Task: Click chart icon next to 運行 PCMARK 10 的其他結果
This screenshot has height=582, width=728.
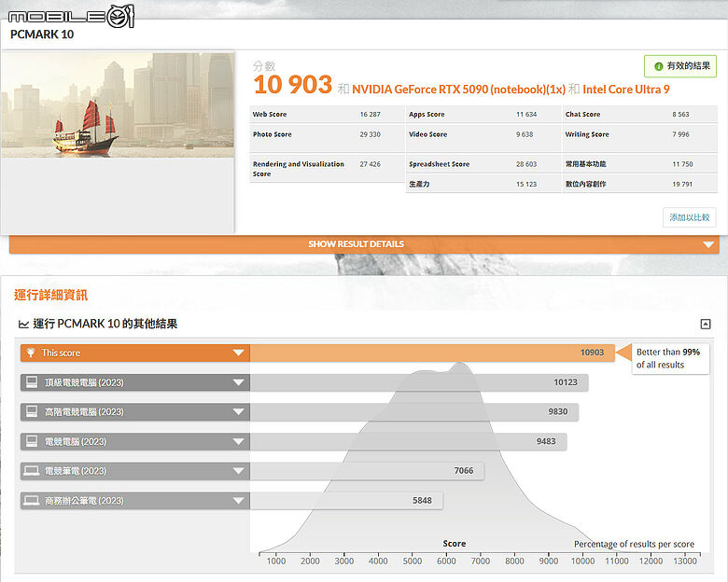Action: [23, 324]
